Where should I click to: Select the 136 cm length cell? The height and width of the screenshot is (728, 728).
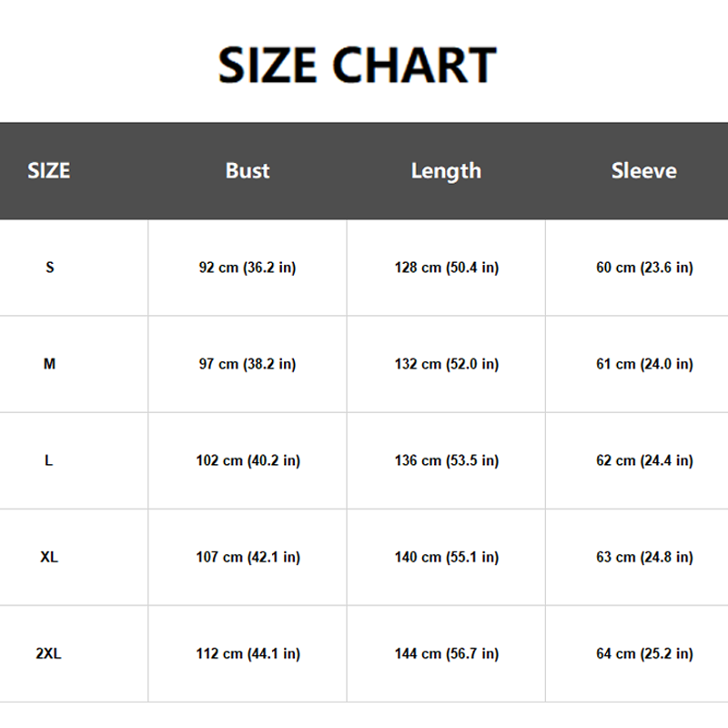[446, 460]
